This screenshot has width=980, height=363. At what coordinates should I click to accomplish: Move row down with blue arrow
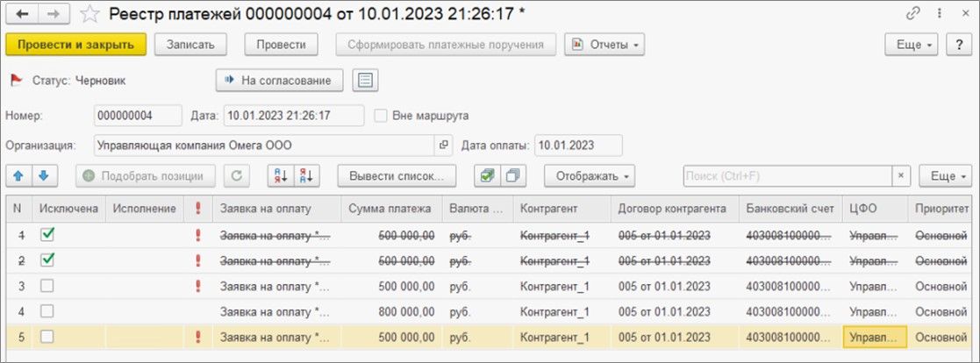click(44, 175)
